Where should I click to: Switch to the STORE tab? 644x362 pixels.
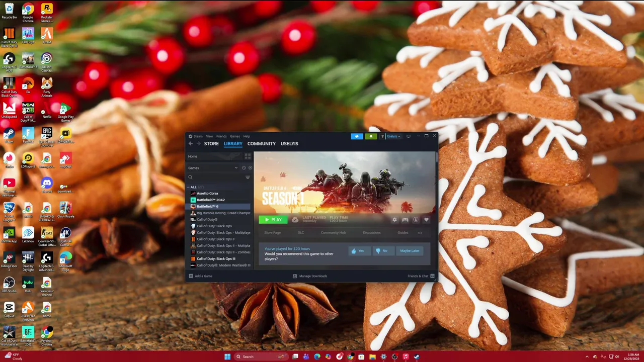tap(211, 144)
